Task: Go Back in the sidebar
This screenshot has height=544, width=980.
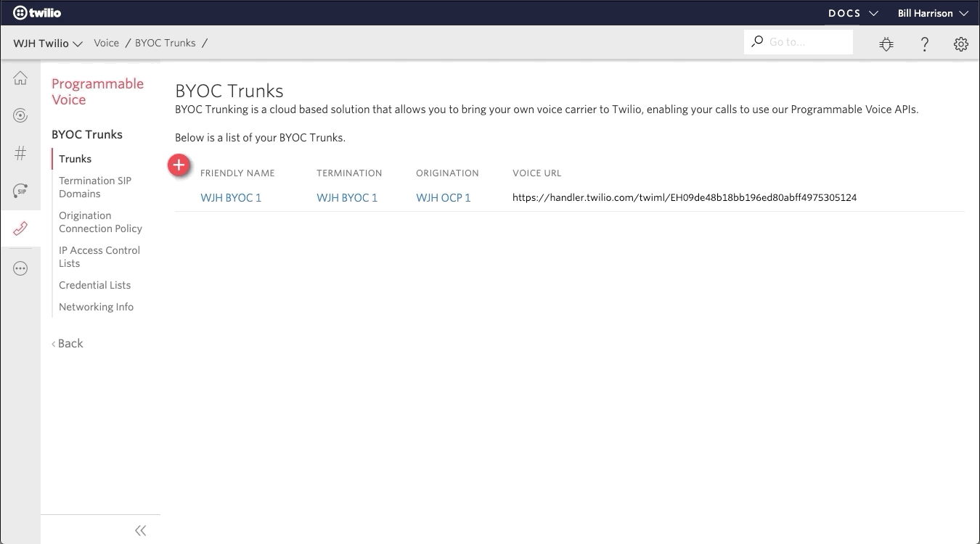Action: pyautogui.click(x=68, y=343)
